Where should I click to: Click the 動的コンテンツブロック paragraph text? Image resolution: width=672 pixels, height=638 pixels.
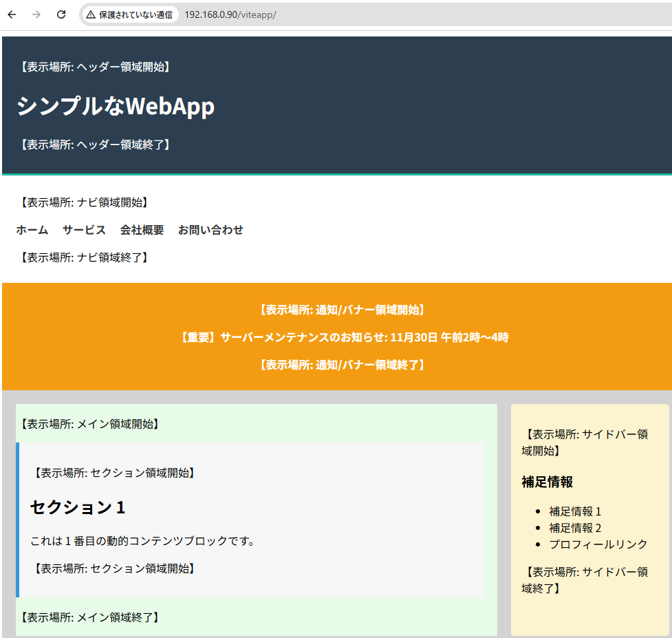tap(142, 541)
